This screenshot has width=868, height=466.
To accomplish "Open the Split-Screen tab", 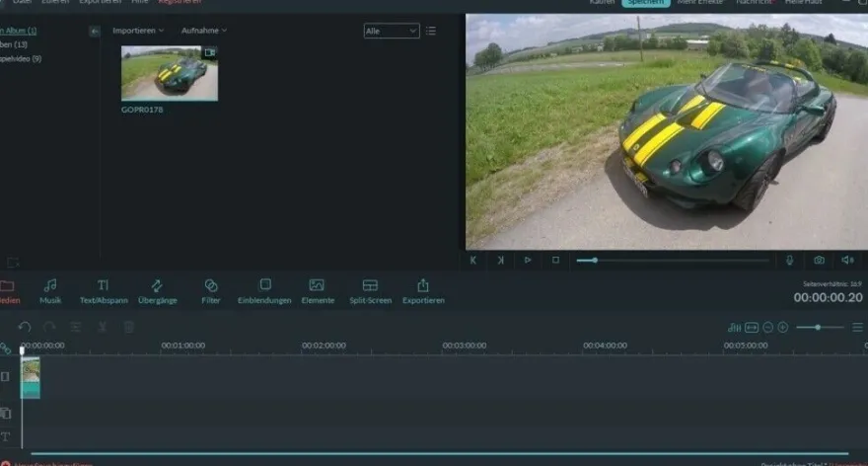I will coord(370,291).
